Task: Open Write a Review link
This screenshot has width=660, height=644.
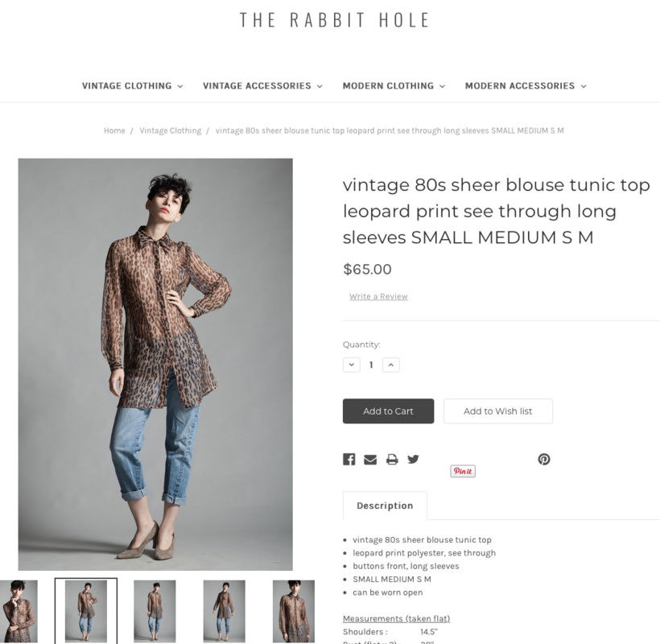Action: (x=378, y=296)
